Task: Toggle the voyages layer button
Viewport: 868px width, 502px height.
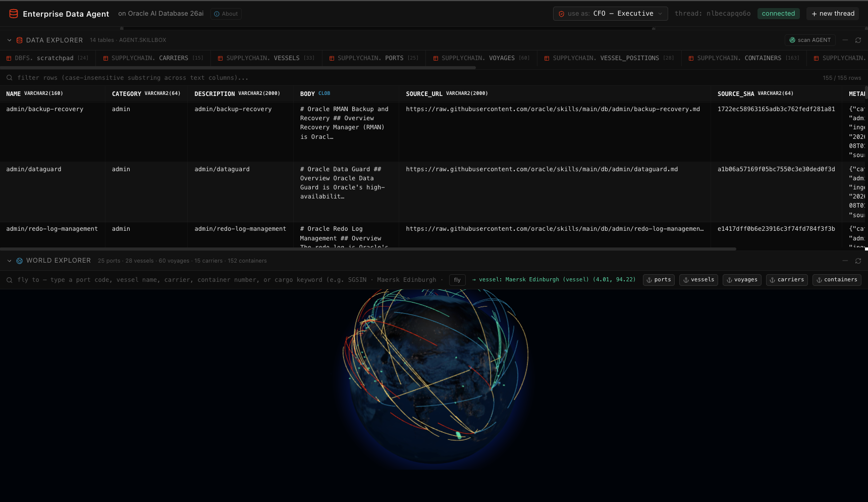Action: click(x=742, y=280)
